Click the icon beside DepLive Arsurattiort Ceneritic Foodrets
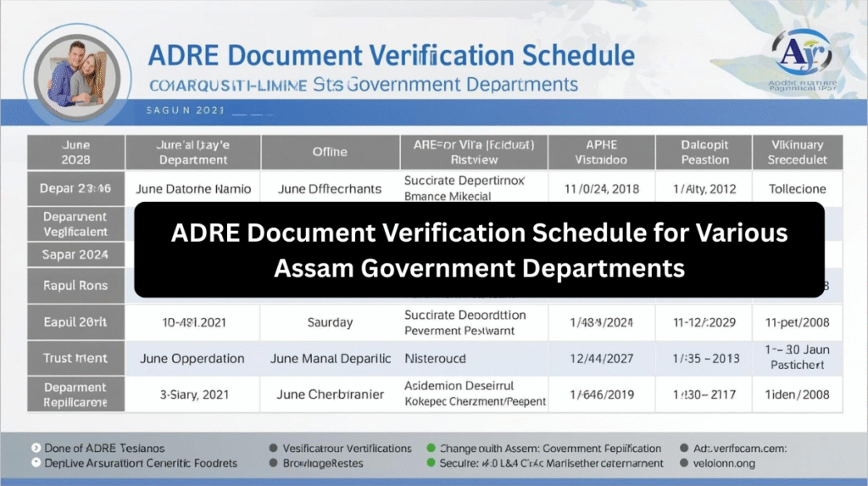868x486 pixels. (x=36, y=462)
